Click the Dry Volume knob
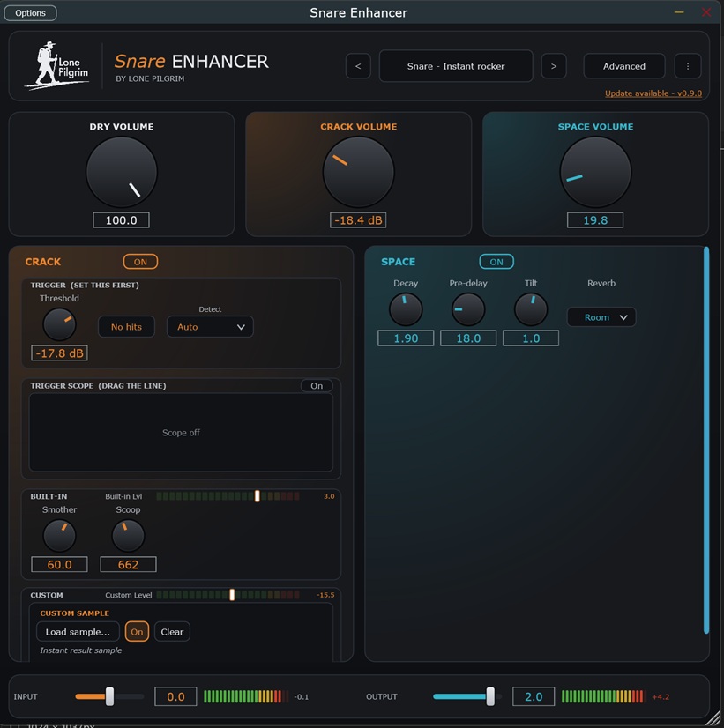The height and width of the screenshot is (728, 724). point(122,172)
